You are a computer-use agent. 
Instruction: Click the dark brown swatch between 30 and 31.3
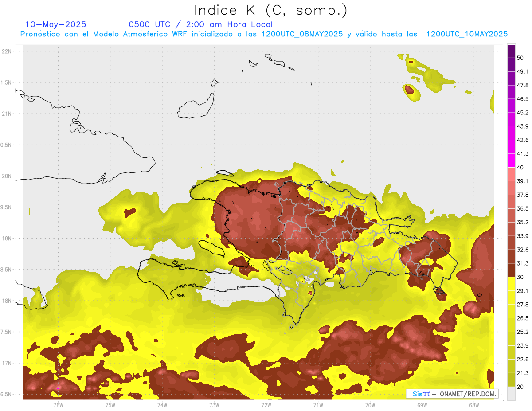(x=511, y=270)
